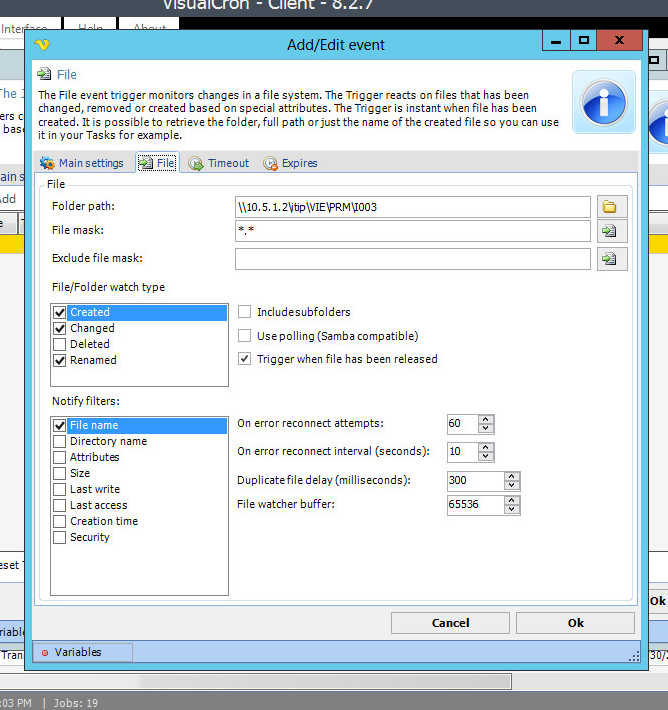This screenshot has height=710, width=668.
Task: Decrease on error reconnect interval seconds
Action: pyautogui.click(x=485, y=456)
